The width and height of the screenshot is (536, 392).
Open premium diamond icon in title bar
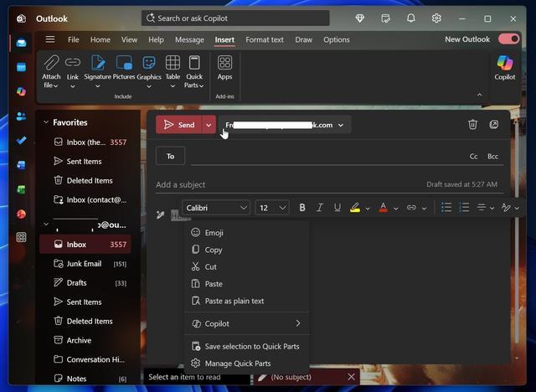coord(359,18)
